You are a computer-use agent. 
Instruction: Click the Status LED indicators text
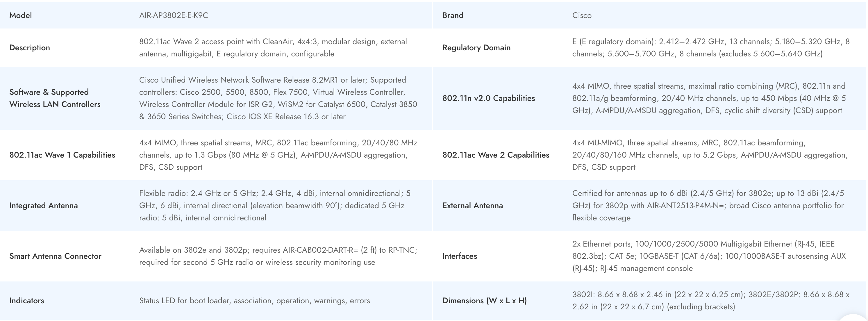[x=254, y=300]
